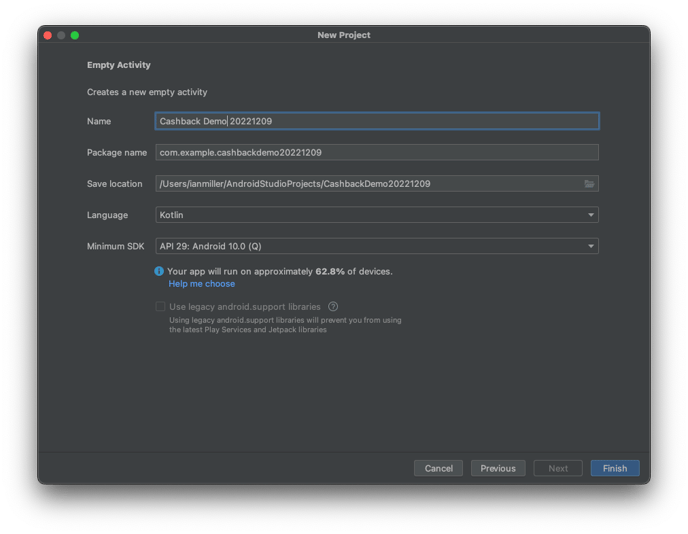Click the Empty Activity heading
The image size is (688, 534).
click(119, 65)
